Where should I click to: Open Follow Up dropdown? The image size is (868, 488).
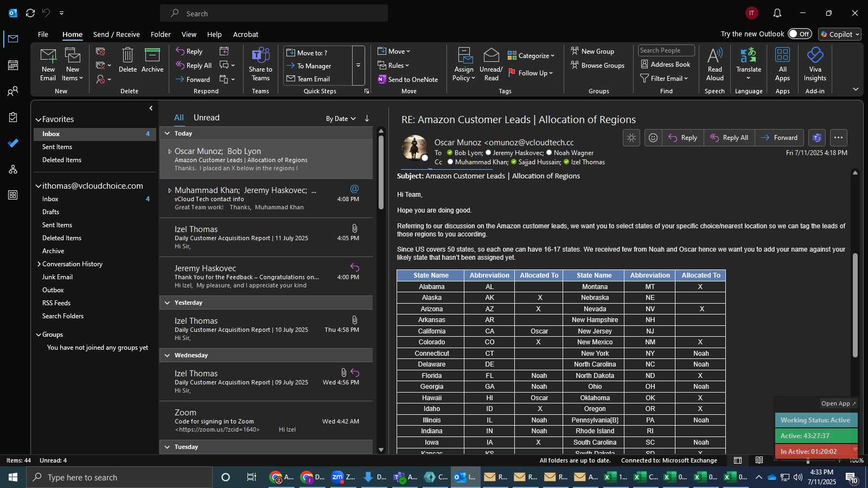coord(531,73)
